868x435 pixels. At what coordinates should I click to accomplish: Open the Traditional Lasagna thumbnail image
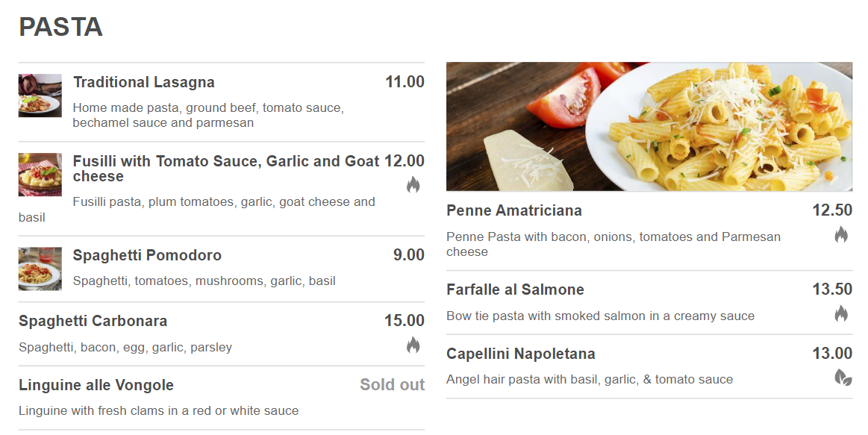[40, 96]
